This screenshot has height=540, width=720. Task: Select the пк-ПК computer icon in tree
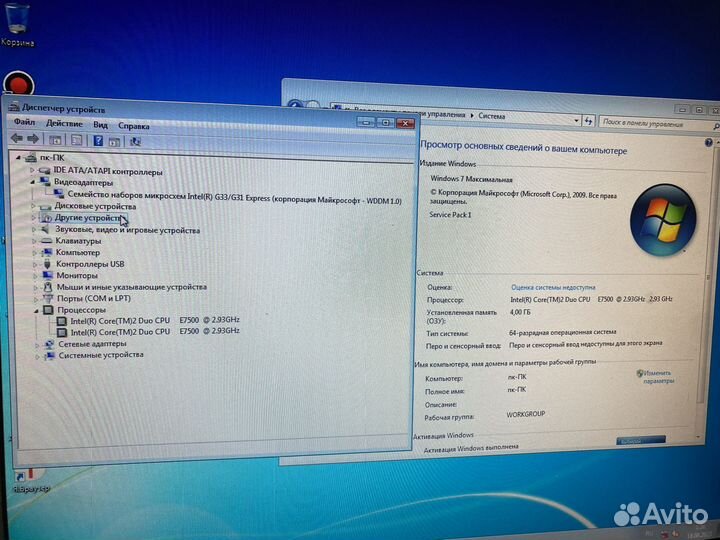coord(30,158)
